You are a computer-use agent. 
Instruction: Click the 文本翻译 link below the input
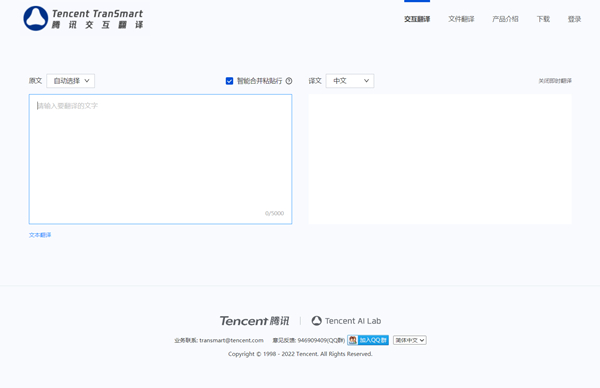[40, 235]
